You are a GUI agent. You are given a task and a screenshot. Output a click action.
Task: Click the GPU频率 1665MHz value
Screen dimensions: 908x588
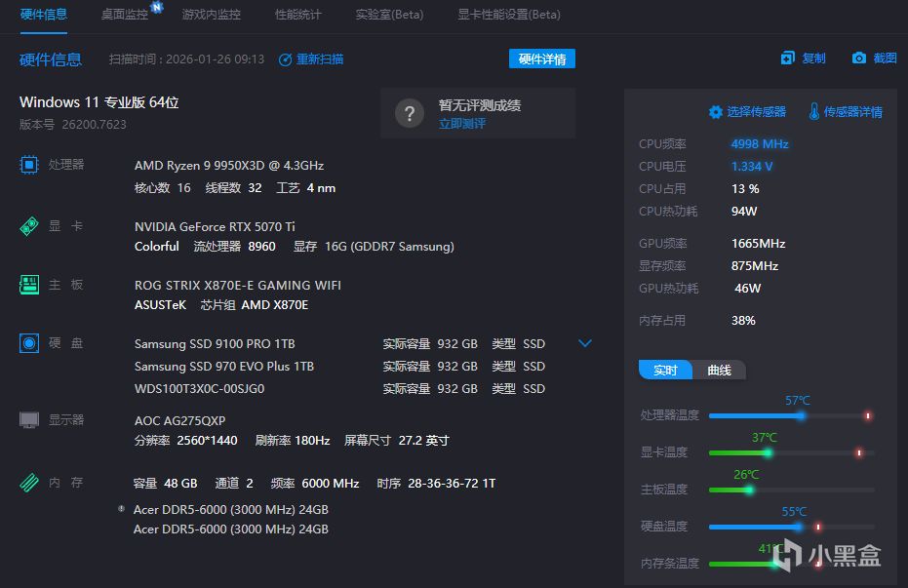tap(758, 244)
